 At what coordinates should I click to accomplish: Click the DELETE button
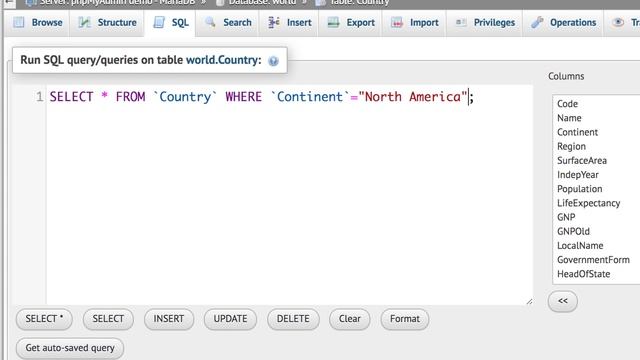(x=293, y=319)
